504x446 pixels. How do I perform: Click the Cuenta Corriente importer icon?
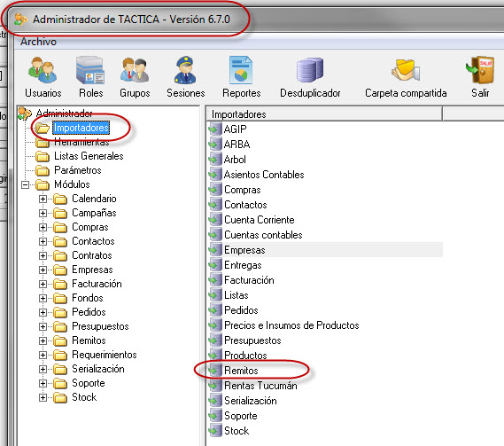[x=215, y=220]
